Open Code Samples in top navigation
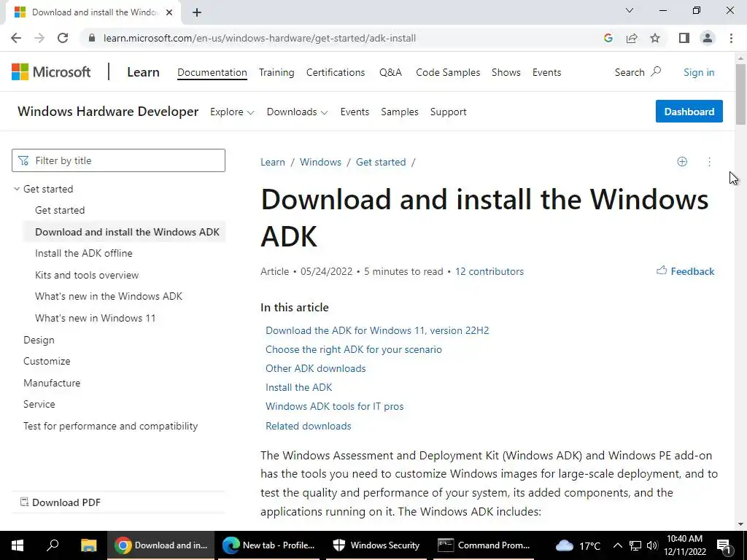The width and height of the screenshot is (747, 560). [x=448, y=72]
